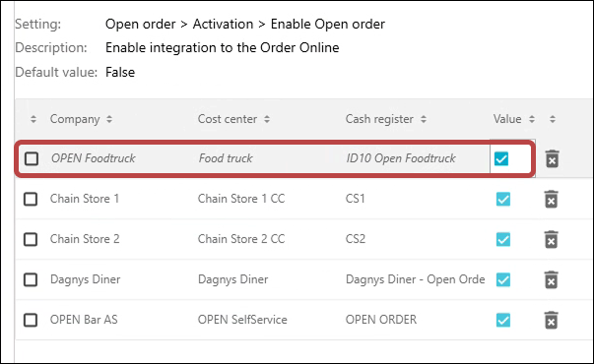Select the Dagnys Diner row checkbox
This screenshot has height=364, width=594.
click(31, 280)
